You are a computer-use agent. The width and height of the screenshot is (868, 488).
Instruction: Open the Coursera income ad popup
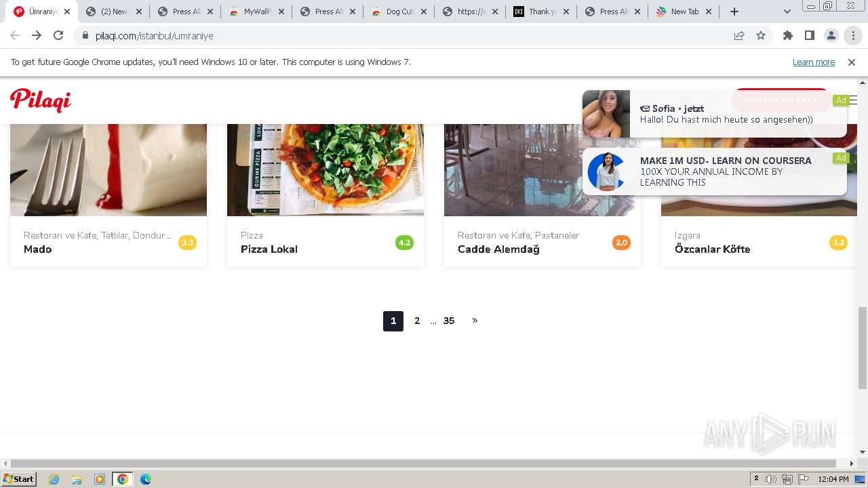(x=715, y=171)
